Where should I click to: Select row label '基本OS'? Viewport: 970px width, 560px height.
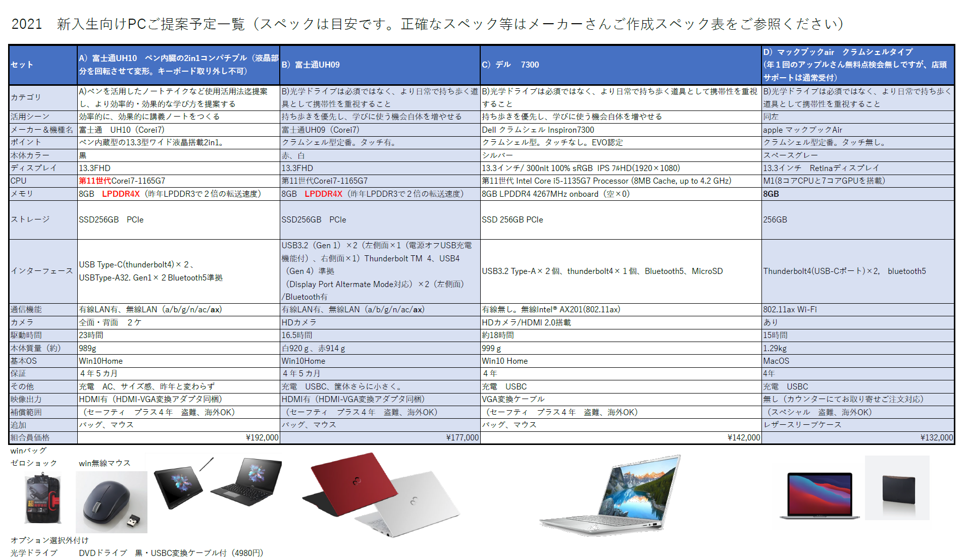coord(43,361)
